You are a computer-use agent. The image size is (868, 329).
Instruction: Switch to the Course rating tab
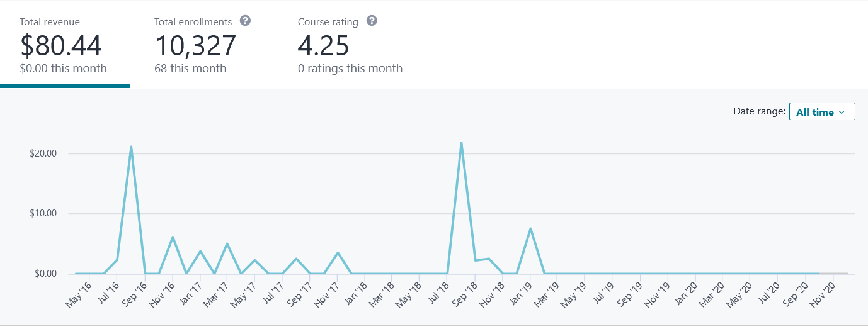point(350,45)
